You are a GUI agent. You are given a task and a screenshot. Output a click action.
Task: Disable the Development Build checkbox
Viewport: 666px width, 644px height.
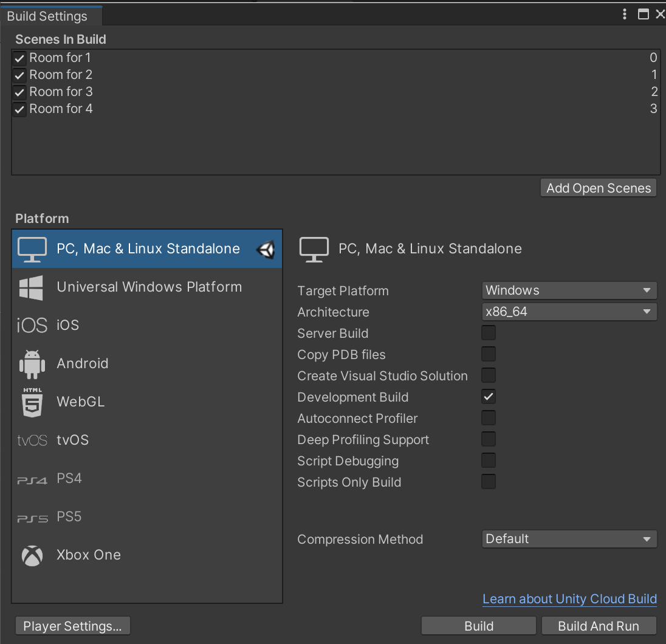[x=489, y=396]
